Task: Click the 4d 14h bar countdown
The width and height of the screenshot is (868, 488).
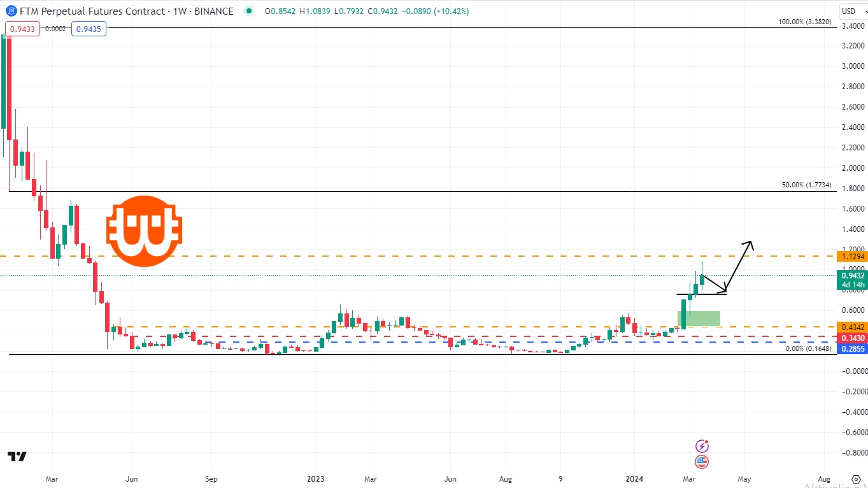Action: [852, 285]
